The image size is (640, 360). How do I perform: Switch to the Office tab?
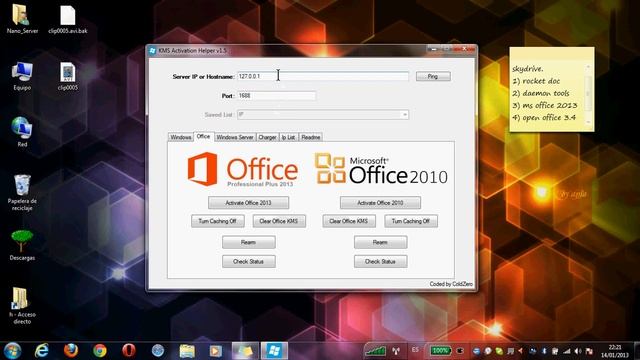(x=203, y=136)
